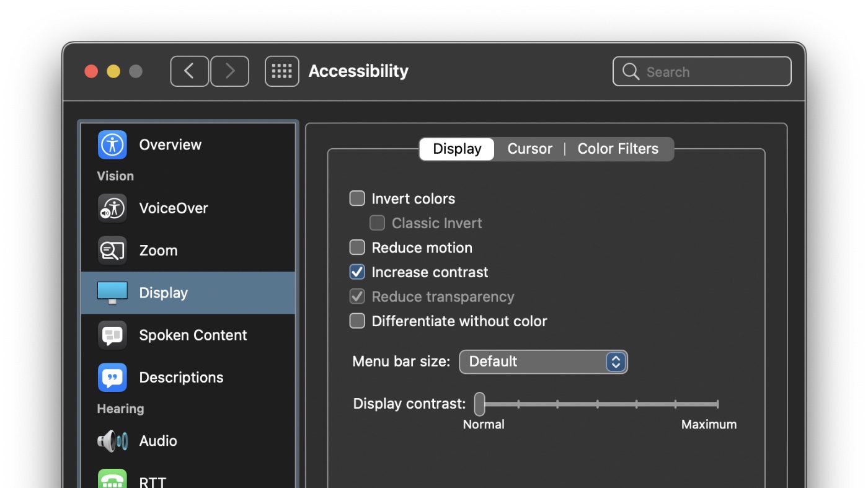Screen dimensions: 868x488
Task: Go back with the left chevron button
Action: [189, 71]
